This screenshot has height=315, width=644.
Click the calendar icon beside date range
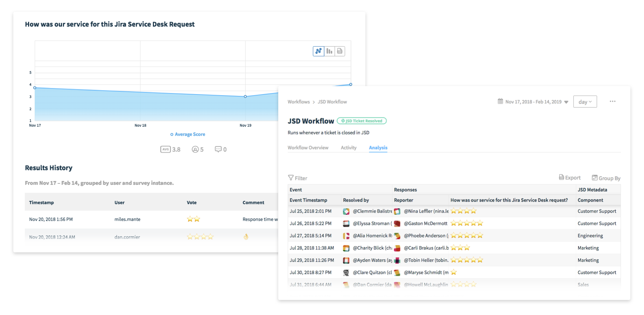(x=500, y=101)
